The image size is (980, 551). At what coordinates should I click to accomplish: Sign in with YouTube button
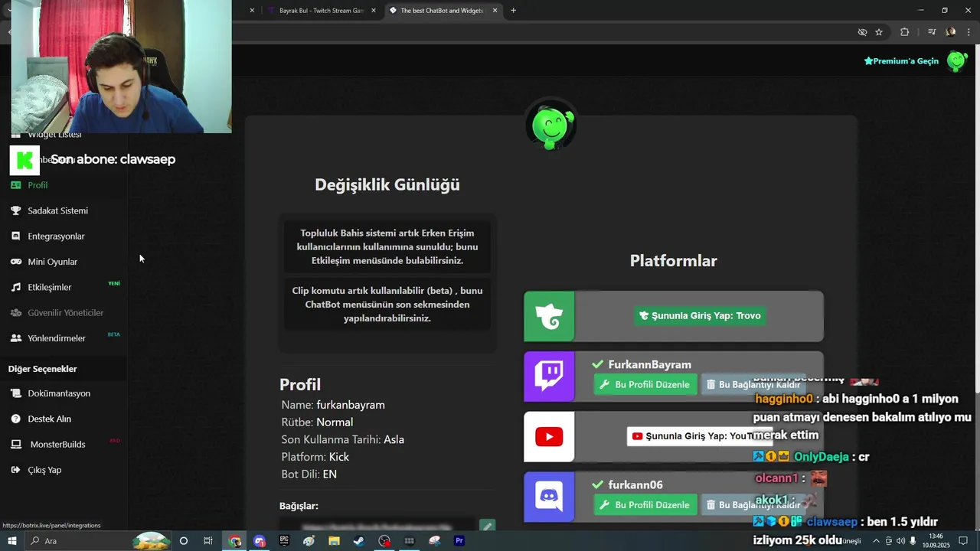pyautogui.click(x=699, y=436)
